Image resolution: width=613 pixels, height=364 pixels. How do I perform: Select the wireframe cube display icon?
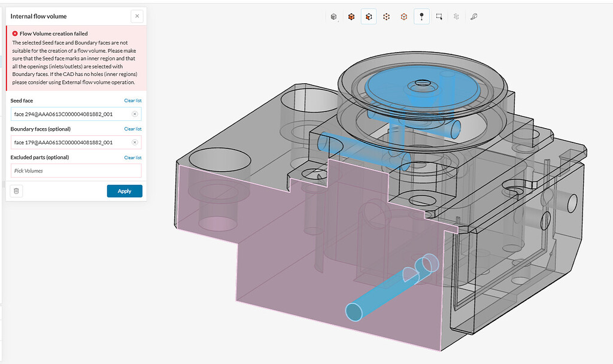tap(403, 17)
